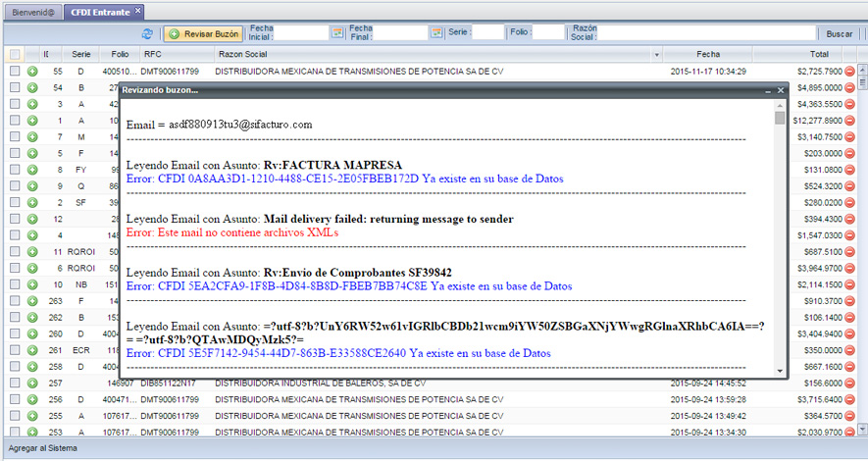The height and width of the screenshot is (461, 868).
Task: Click the Serie filter input field
Action: (487, 32)
